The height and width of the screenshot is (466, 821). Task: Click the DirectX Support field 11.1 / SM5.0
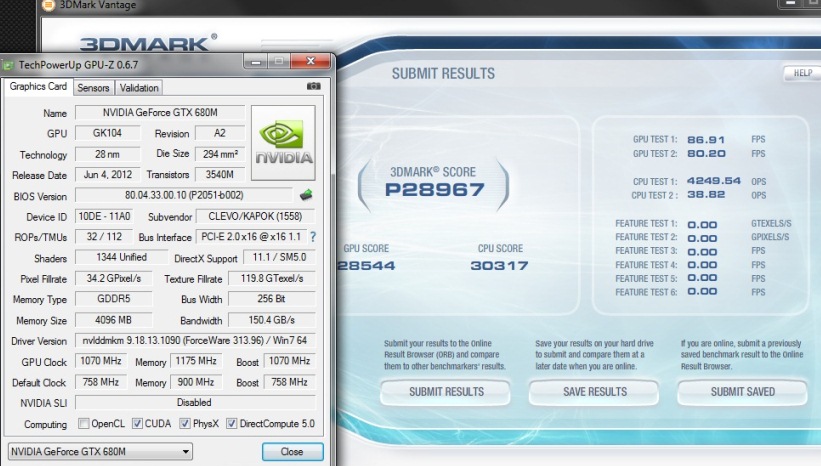pyautogui.click(x=279, y=257)
